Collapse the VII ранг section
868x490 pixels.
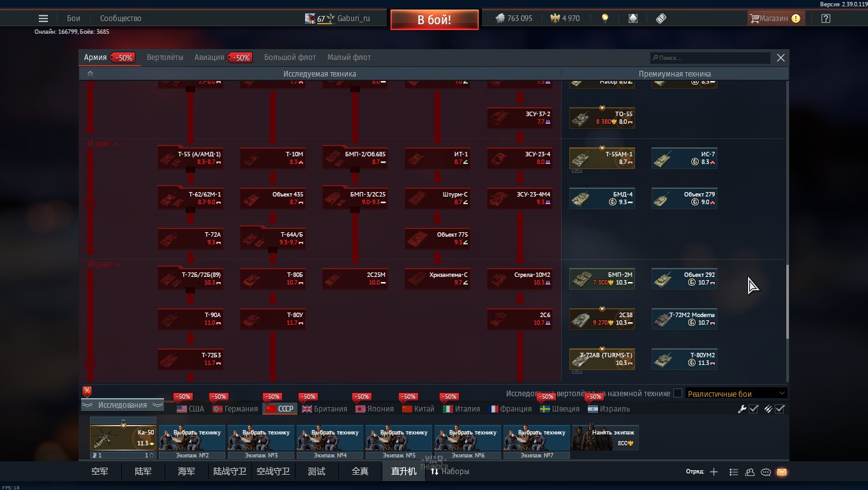tap(105, 264)
